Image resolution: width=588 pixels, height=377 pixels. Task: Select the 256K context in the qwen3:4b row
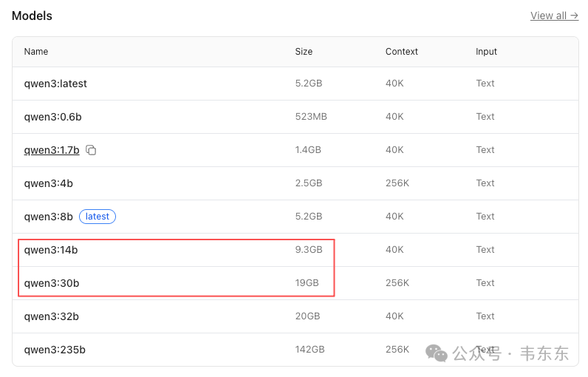pyautogui.click(x=397, y=183)
